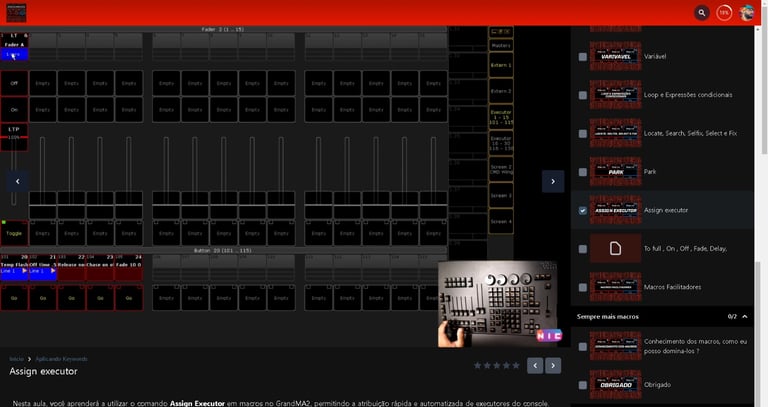Mark To full, On, Off lesson checkbox

[x=582, y=249]
